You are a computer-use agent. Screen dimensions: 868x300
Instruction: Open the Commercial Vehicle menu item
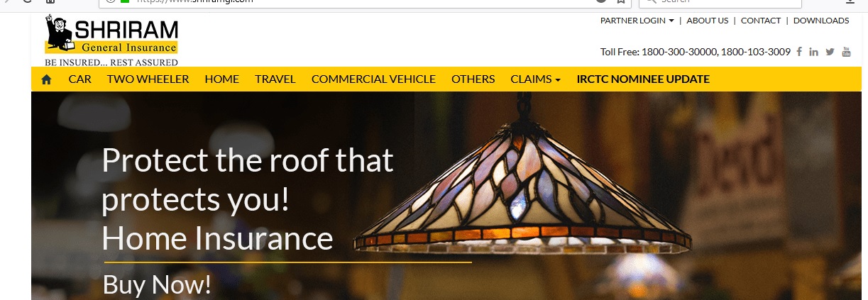coord(373,79)
